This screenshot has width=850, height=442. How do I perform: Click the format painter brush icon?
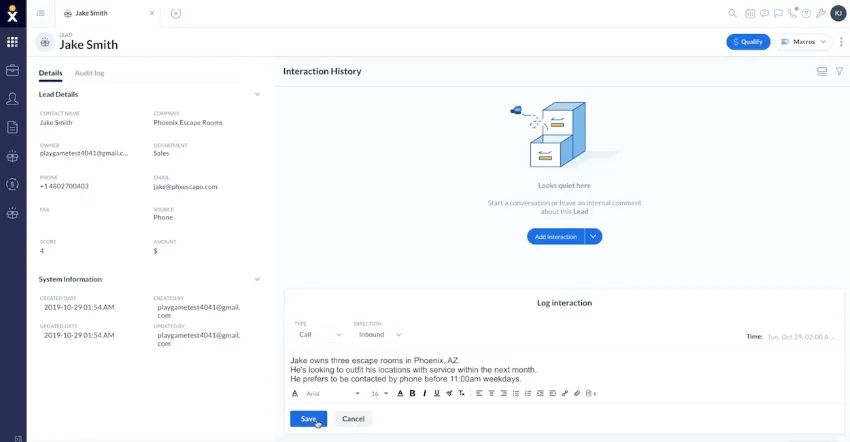click(x=449, y=393)
